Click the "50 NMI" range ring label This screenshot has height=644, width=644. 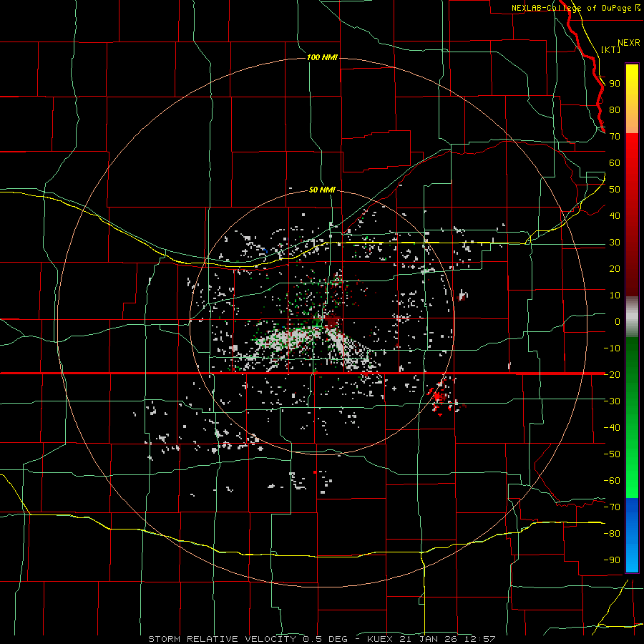click(x=322, y=190)
